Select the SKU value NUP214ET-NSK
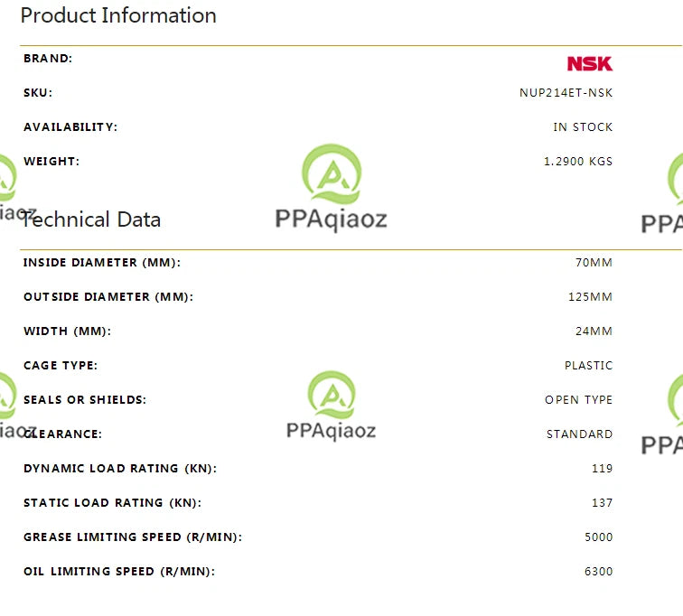 [566, 93]
